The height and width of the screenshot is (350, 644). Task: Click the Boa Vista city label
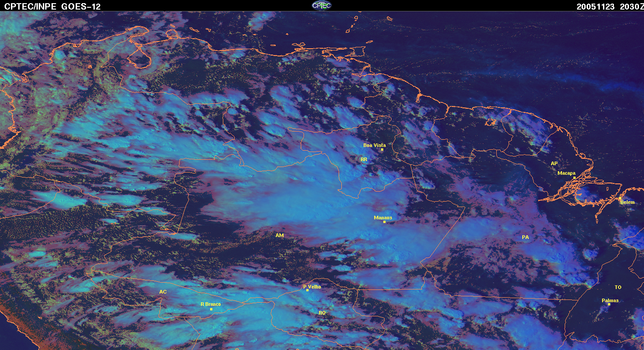pyautogui.click(x=374, y=145)
